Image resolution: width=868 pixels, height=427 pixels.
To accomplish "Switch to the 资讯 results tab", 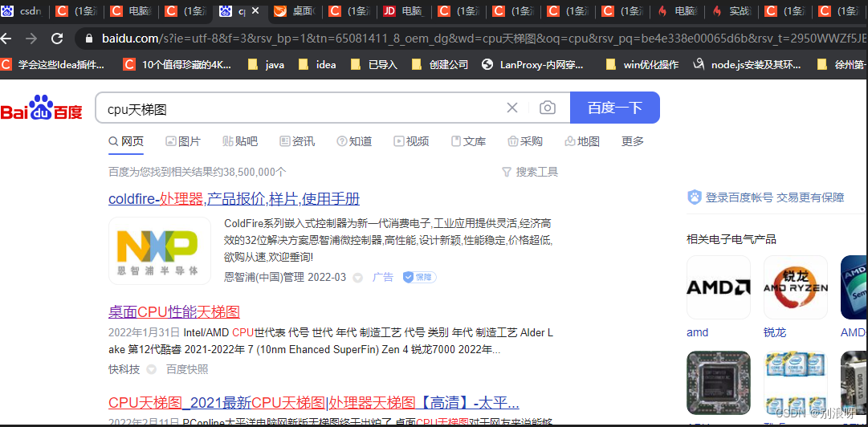I will click(x=297, y=141).
